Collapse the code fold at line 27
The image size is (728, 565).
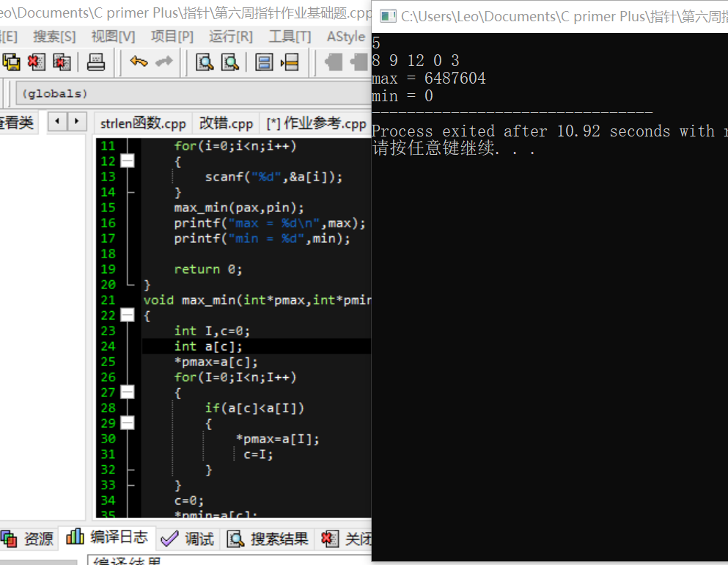[128, 392]
